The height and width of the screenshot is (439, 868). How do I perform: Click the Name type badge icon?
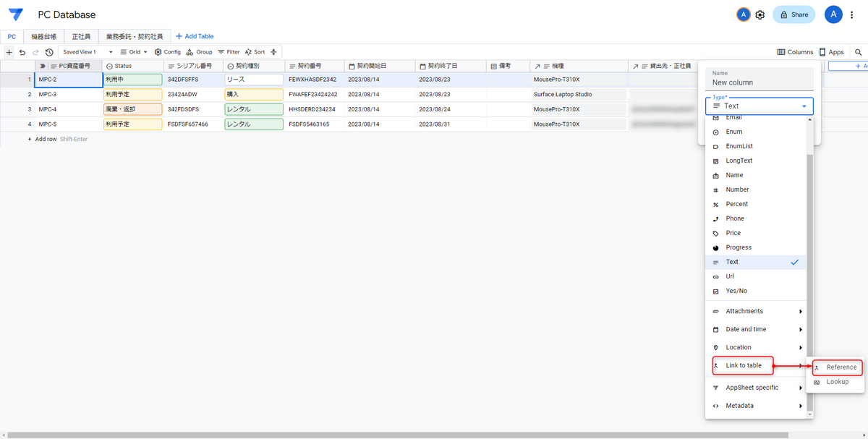point(716,175)
